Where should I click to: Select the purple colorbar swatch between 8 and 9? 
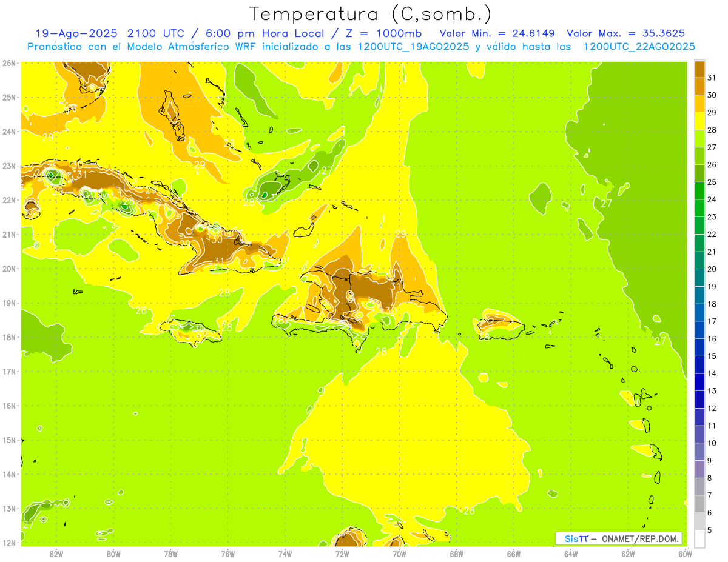(699, 469)
